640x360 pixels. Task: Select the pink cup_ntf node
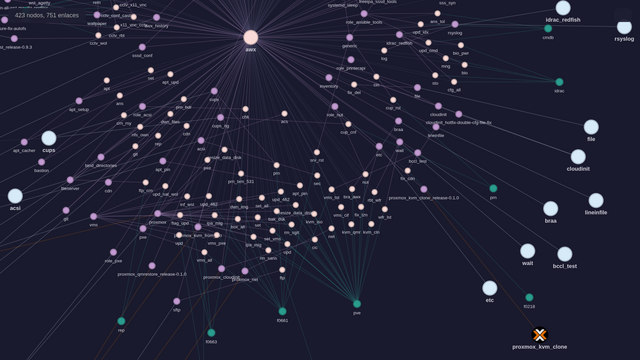pos(393,100)
